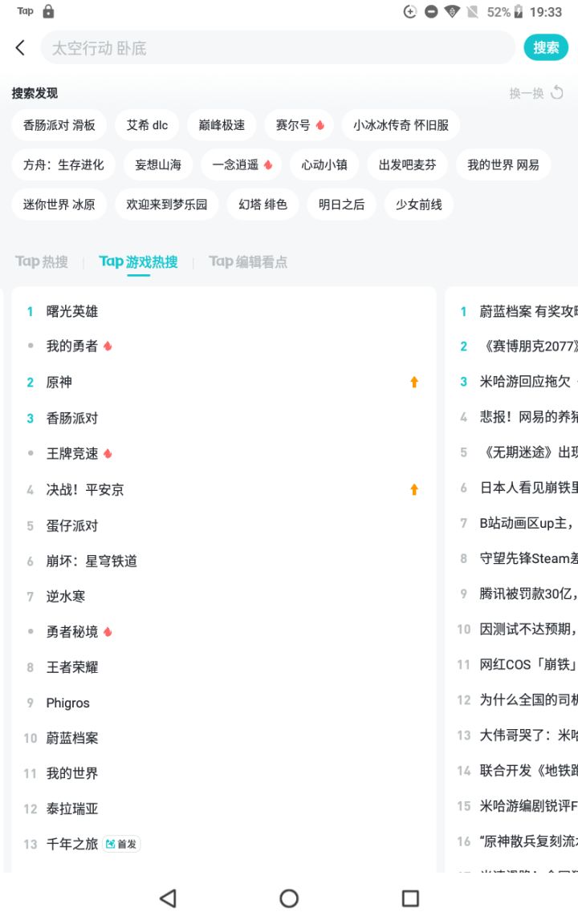Viewport: 578px width, 924px height.
Task: Tap the 少女前线 chip
Action: coord(419,205)
